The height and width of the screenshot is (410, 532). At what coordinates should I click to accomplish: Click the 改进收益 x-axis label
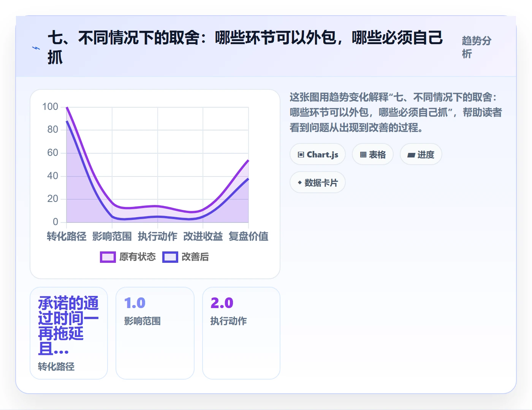point(203,237)
